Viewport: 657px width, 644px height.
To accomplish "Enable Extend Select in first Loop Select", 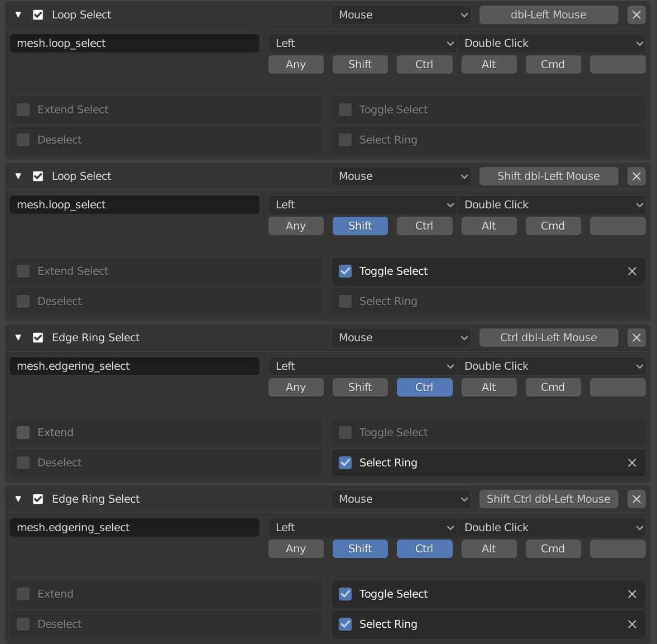I will (x=23, y=109).
